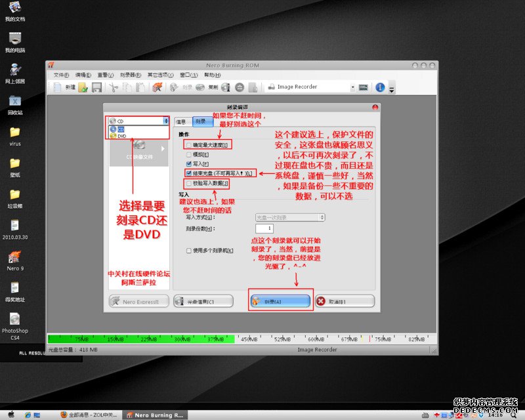
Task: Open the 我的文档 desktop icon
Action: 14,11
